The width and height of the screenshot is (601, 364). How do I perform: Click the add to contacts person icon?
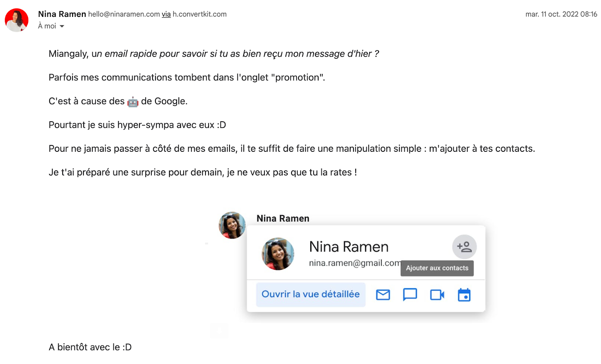[464, 247]
